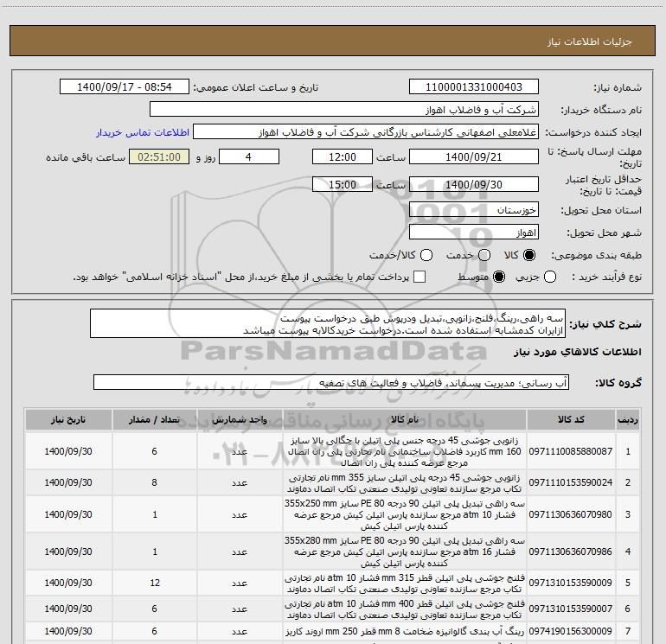Select the خدمت radio button
The height and width of the screenshot is (644, 666).
pos(484,255)
